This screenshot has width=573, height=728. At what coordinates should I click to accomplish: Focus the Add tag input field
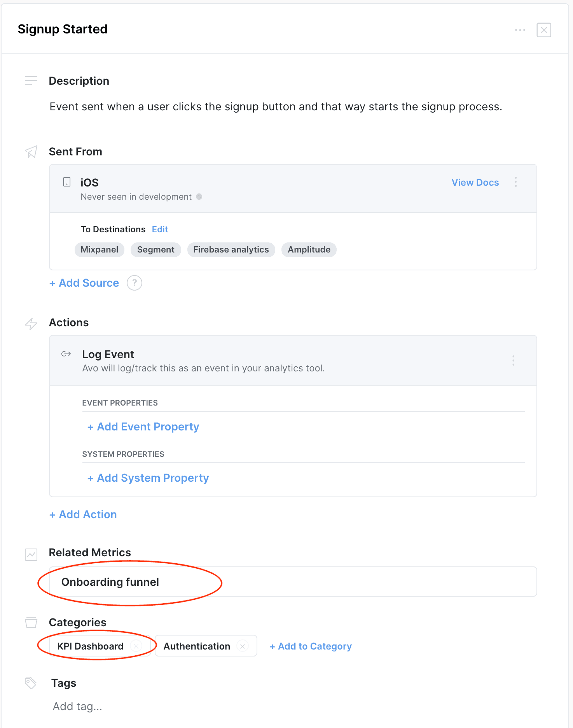[x=78, y=706]
